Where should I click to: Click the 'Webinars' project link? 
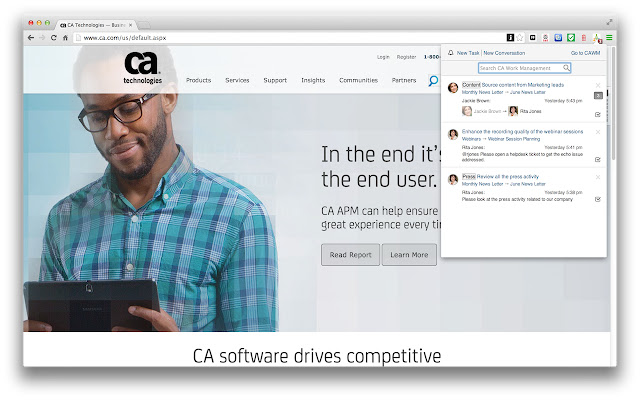click(471, 139)
